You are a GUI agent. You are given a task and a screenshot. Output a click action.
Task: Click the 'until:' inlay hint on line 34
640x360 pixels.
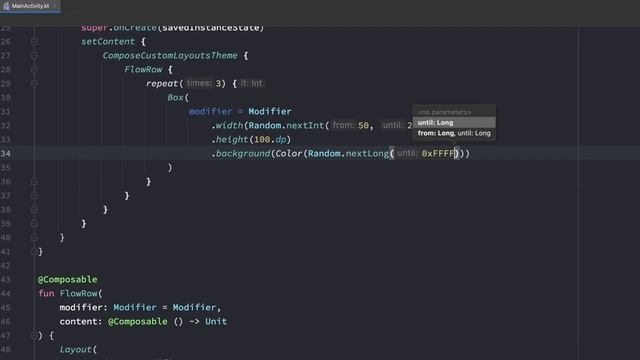(407, 153)
